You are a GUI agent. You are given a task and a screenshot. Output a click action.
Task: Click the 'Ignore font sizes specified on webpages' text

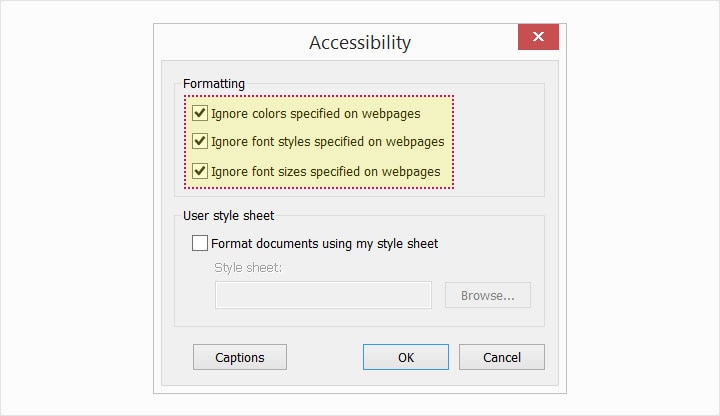tap(325, 171)
